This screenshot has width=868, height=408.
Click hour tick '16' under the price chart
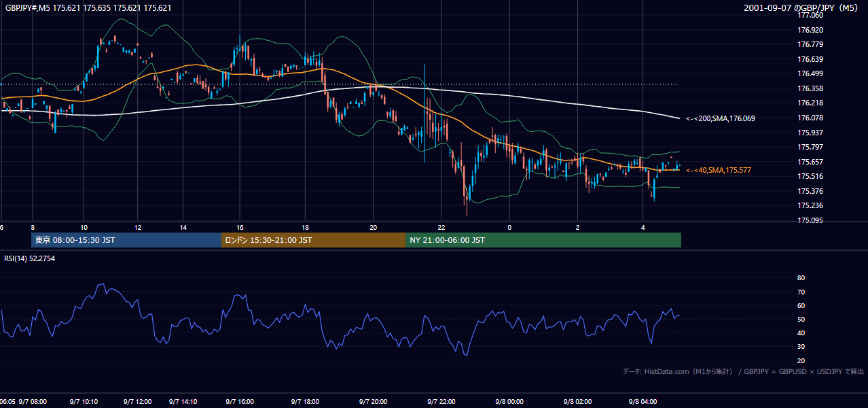240,227
